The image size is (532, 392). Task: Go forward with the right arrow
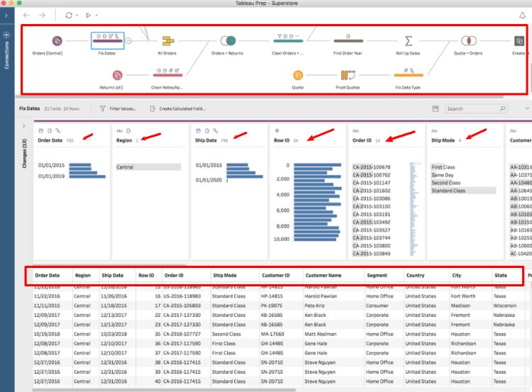point(42,16)
